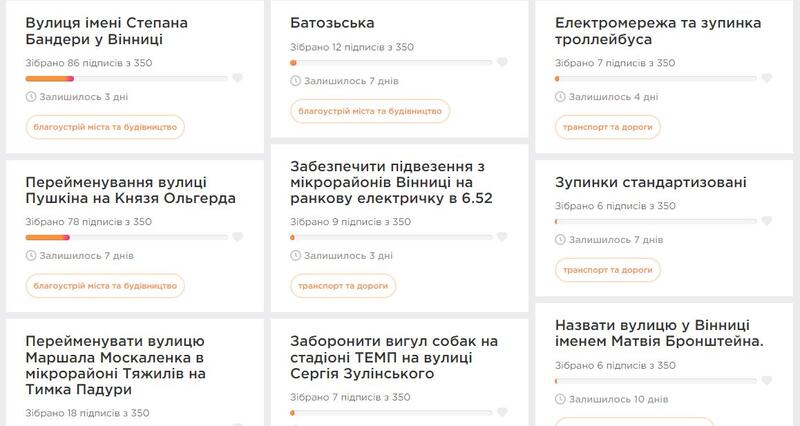Viewport: 800px width, 426px height.
Task: Click heart beside Зупинки стандартизовані petition
Action: 766,221
